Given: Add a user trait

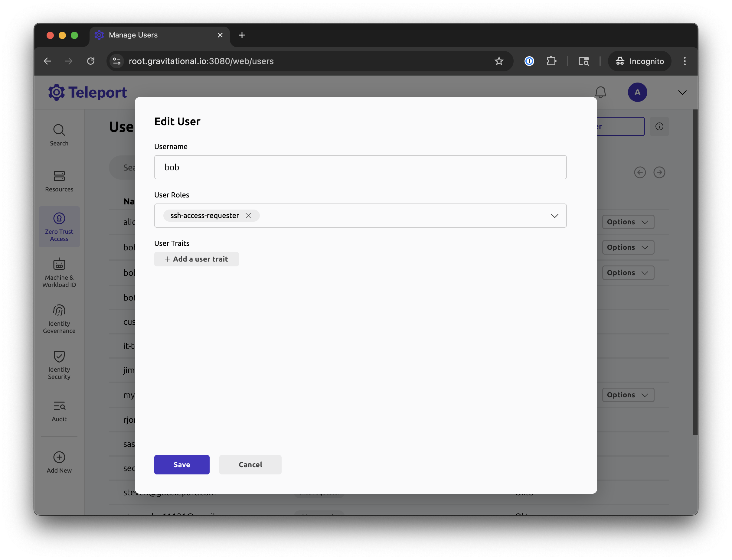Looking at the screenshot, I should [x=196, y=259].
